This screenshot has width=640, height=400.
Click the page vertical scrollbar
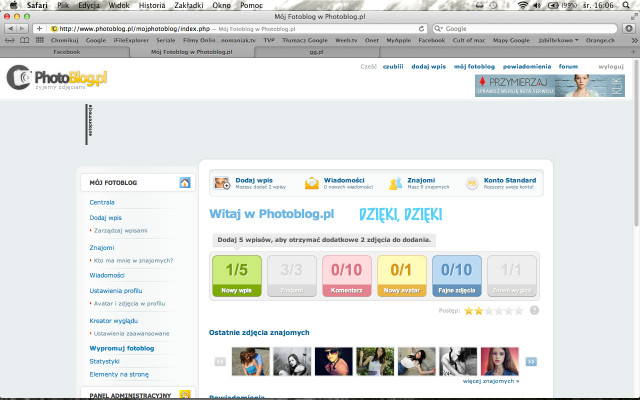coord(636,143)
